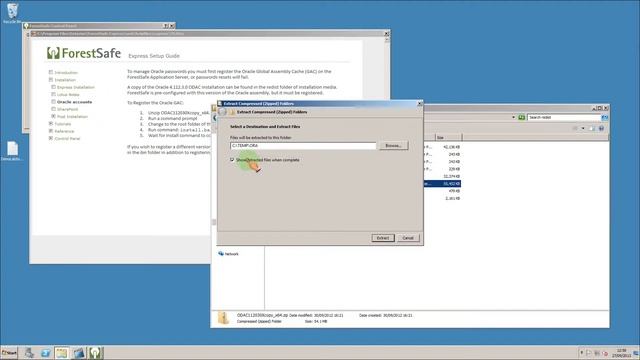640x360 pixels.
Task: Expand the Control Panel node in the guide
Action: coord(51,138)
